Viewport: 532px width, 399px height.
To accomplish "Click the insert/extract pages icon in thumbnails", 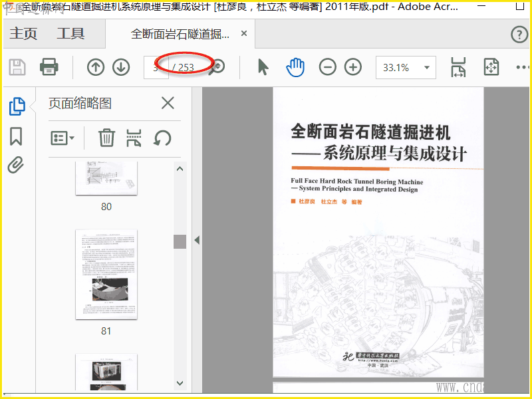I will [x=134, y=138].
